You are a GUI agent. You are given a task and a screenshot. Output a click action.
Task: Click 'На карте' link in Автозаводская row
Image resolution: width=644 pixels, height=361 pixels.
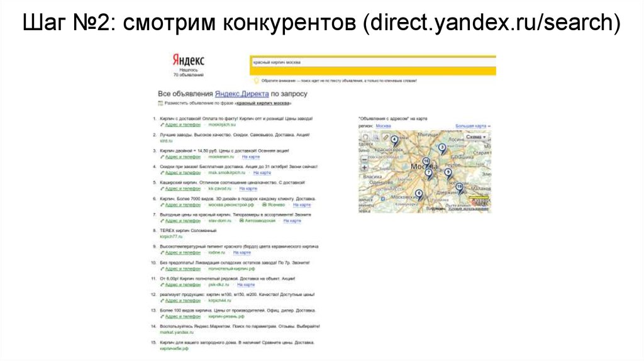292,221
